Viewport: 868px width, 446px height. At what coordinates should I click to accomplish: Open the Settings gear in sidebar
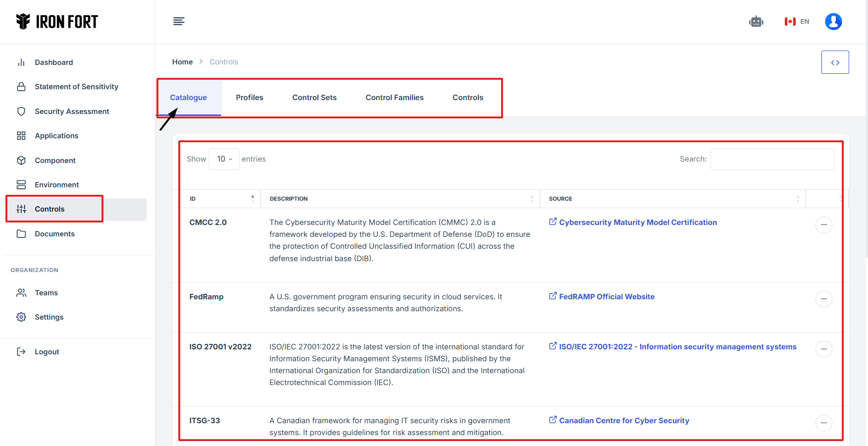click(49, 317)
